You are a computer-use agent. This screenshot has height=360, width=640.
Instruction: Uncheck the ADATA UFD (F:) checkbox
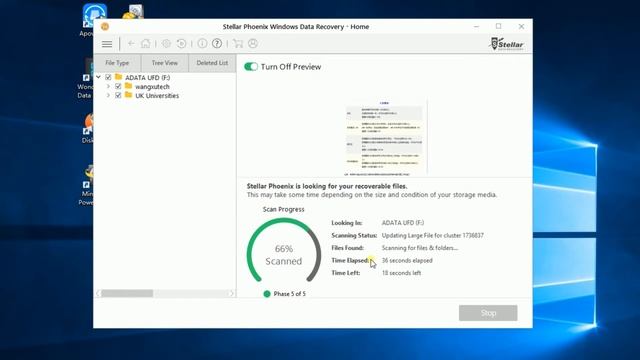pos(108,77)
